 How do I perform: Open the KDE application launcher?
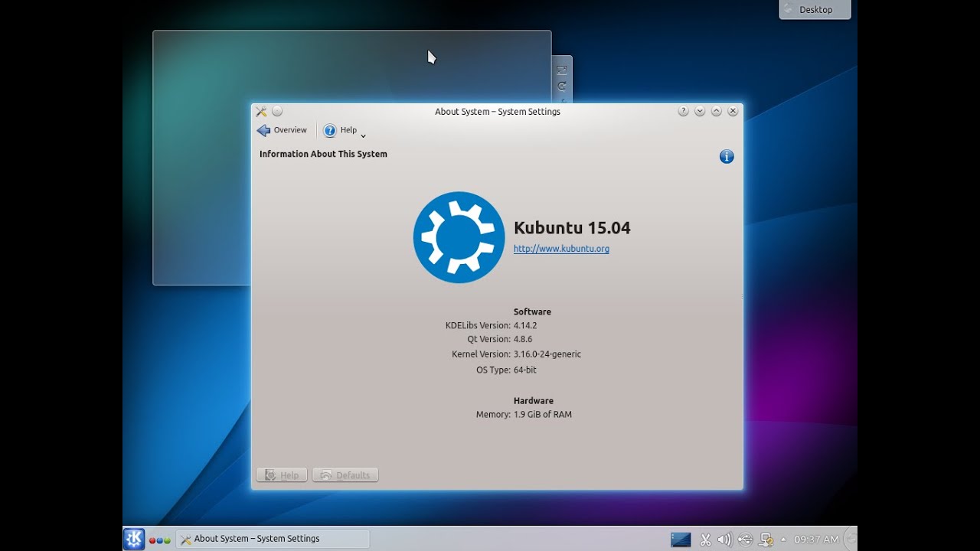tap(134, 539)
